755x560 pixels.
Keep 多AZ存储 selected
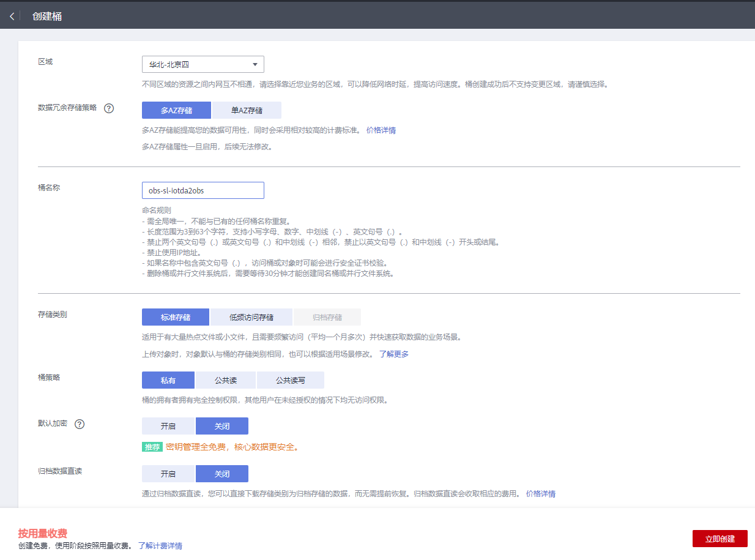pyautogui.click(x=176, y=110)
